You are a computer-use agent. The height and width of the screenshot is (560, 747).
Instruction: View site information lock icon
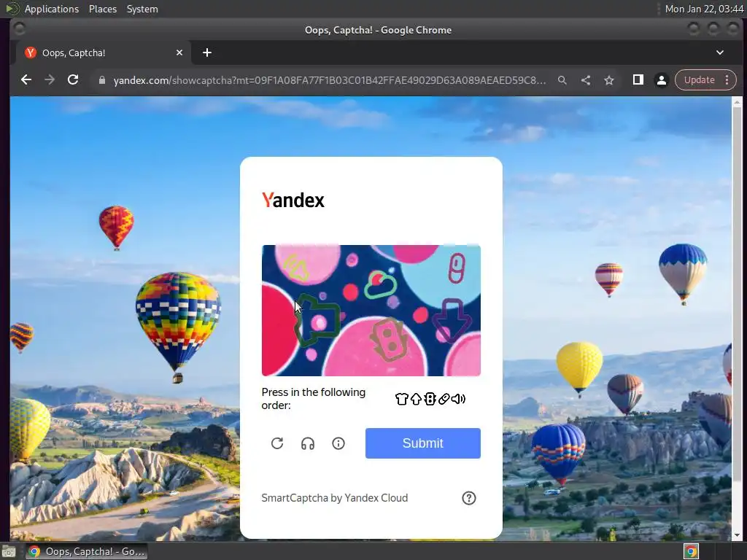[x=101, y=80]
